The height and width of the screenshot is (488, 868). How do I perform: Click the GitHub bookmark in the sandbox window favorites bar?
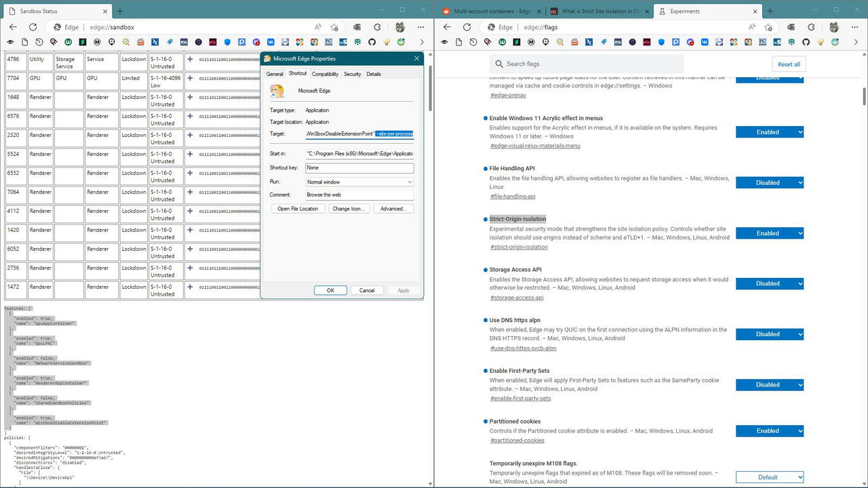coord(372,42)
